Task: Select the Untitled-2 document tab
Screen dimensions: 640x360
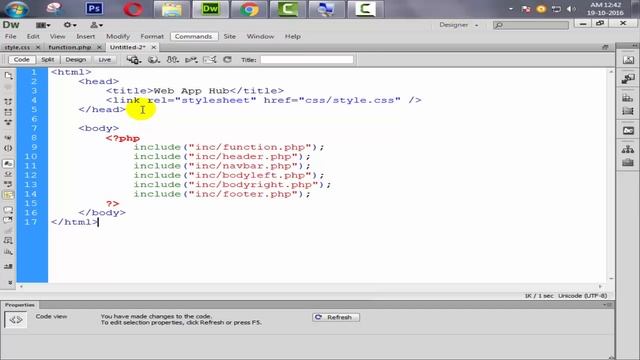Action: pyautogui.click(x=128, y=47)
